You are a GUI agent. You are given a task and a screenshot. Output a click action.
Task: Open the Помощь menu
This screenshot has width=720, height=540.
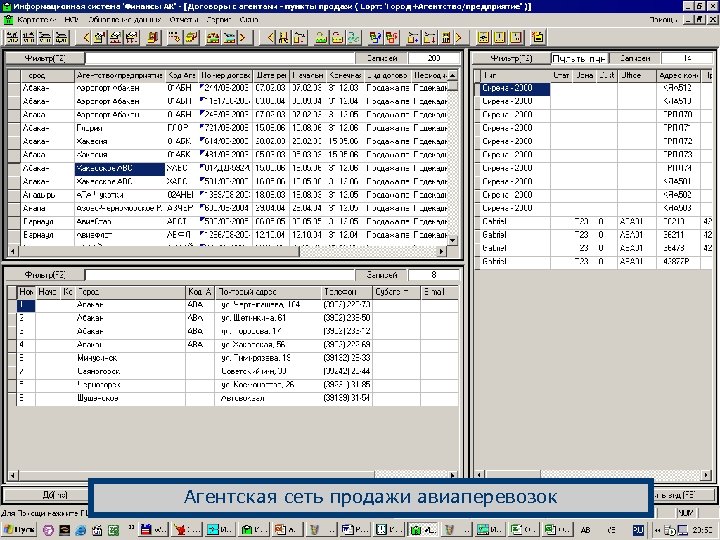(x=664, y=20)
